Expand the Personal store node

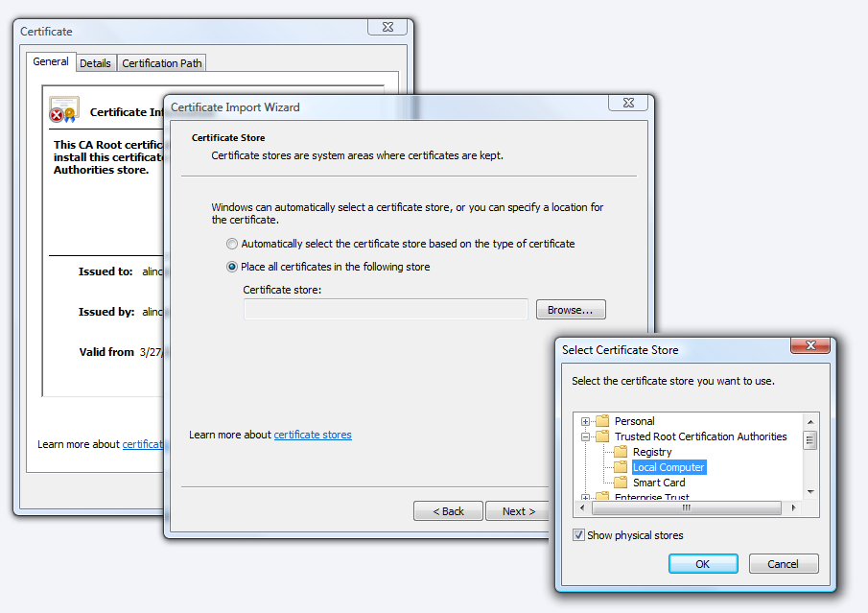click(585, 421)
